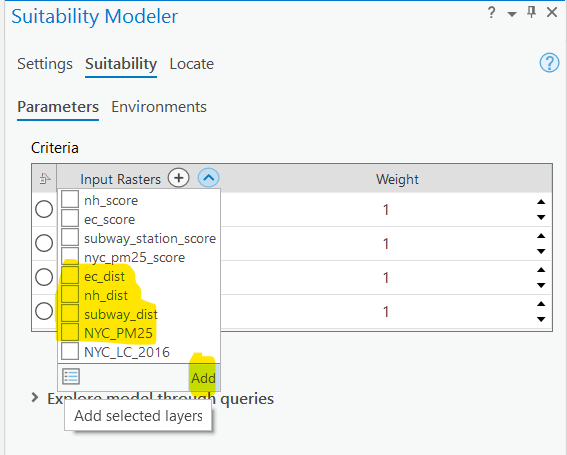Check the NYC_PM25 layer checkbox

pyautogui.click(x=70, y=333)
